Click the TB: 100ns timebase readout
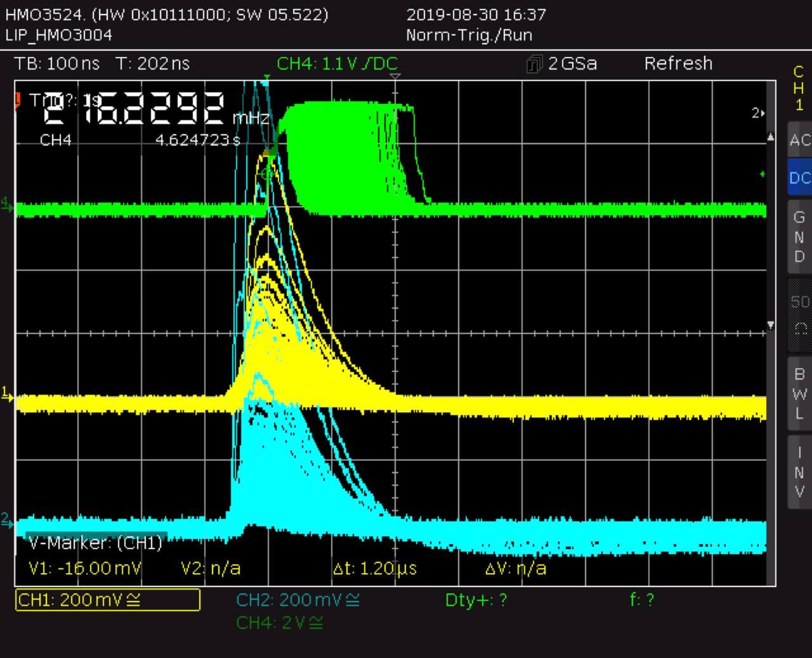The image size is (812, 658). (x=58, y=63)
